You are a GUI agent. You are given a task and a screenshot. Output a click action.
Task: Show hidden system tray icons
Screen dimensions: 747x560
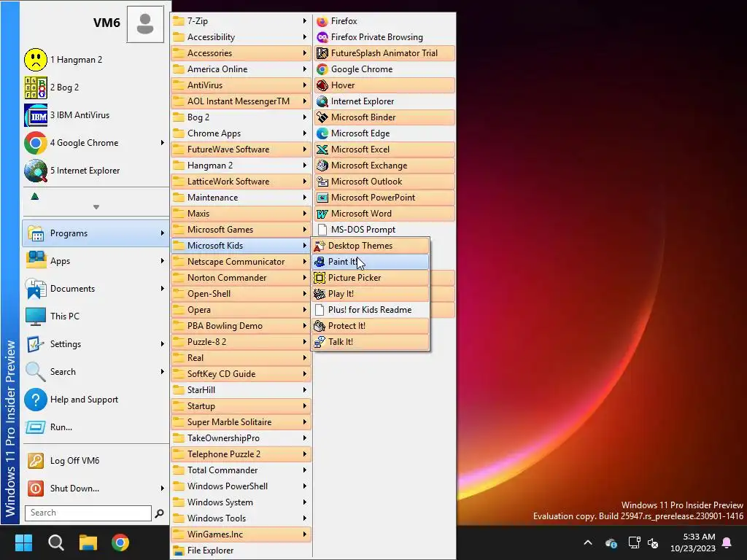(588, 542)
